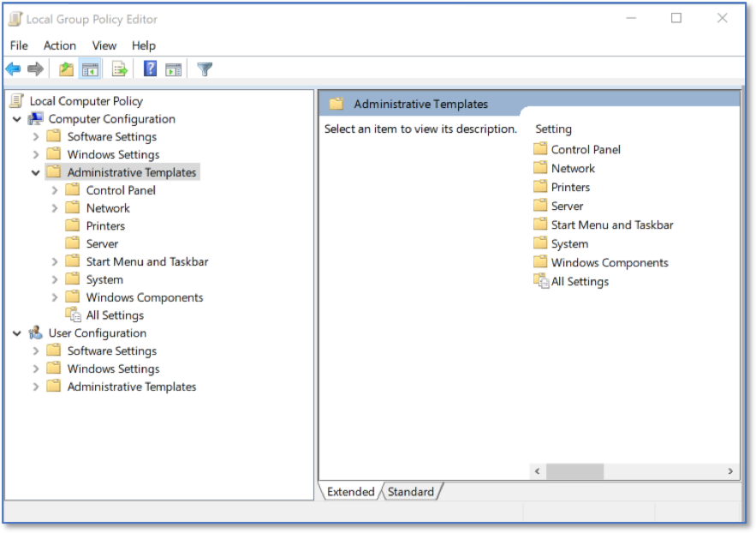Viewport: 756px width, 533px height.
Task: Select User Configuration label in tree
Action: pos(98,332)
